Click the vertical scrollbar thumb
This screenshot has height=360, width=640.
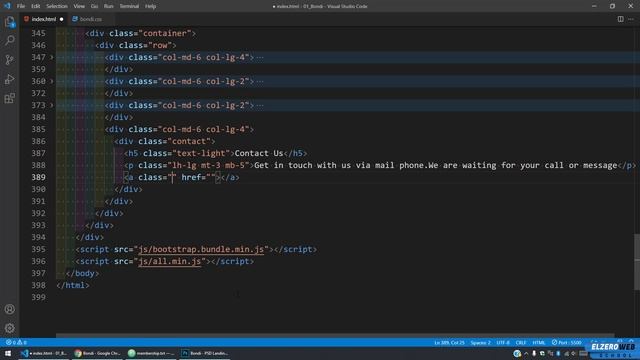pyautogui.click(x=637, y=261)
